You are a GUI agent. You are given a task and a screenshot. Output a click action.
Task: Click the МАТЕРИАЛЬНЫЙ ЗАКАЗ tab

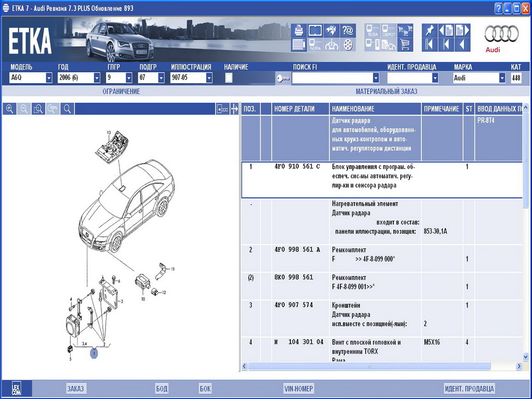[x=387, y=91]
